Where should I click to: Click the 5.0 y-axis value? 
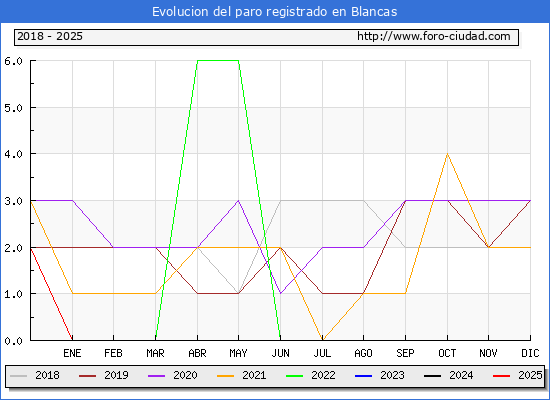13,108
